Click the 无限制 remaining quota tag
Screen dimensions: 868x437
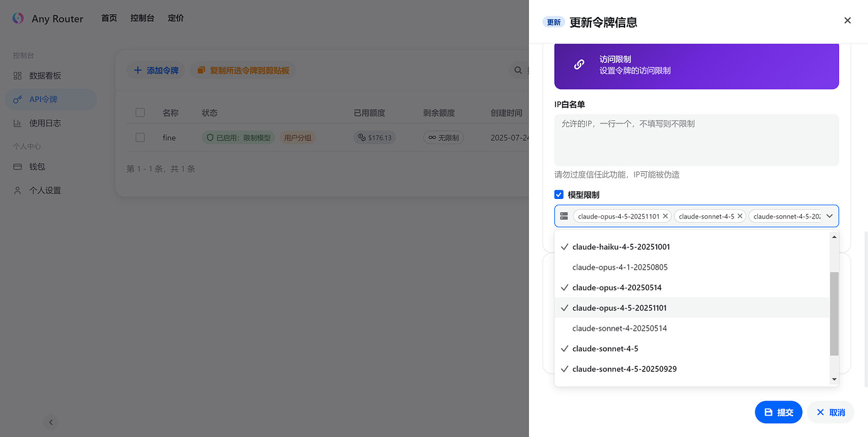443,137
